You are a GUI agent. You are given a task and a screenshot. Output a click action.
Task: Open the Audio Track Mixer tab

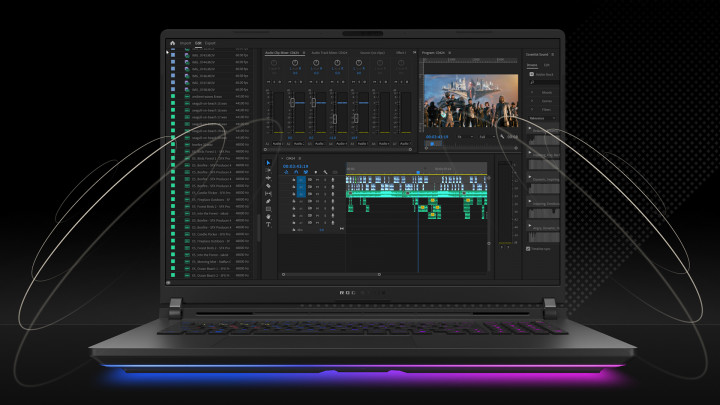329,53
